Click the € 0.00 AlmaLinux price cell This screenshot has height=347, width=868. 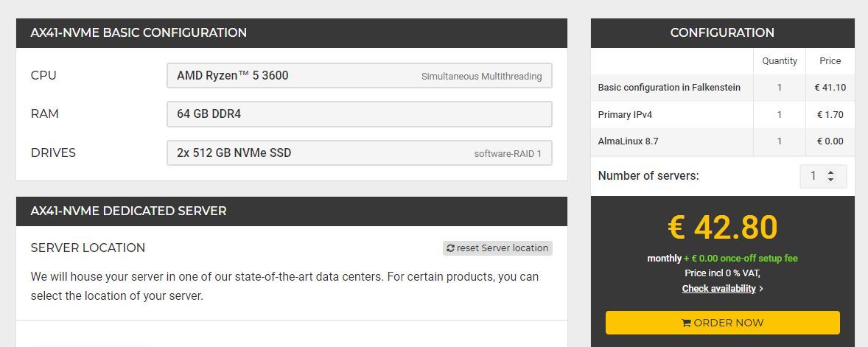click(830, 141)
